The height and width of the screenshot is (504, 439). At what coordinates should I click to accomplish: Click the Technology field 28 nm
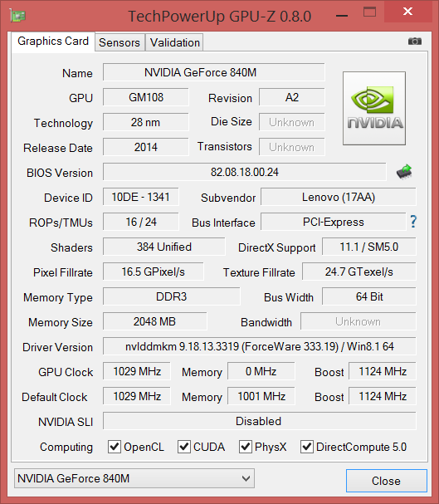tap(146, 122)
